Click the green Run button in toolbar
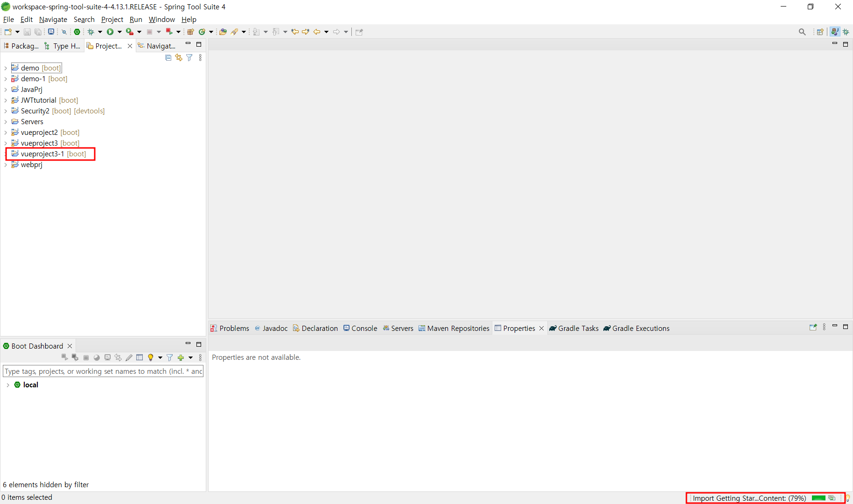 point(110,32)
